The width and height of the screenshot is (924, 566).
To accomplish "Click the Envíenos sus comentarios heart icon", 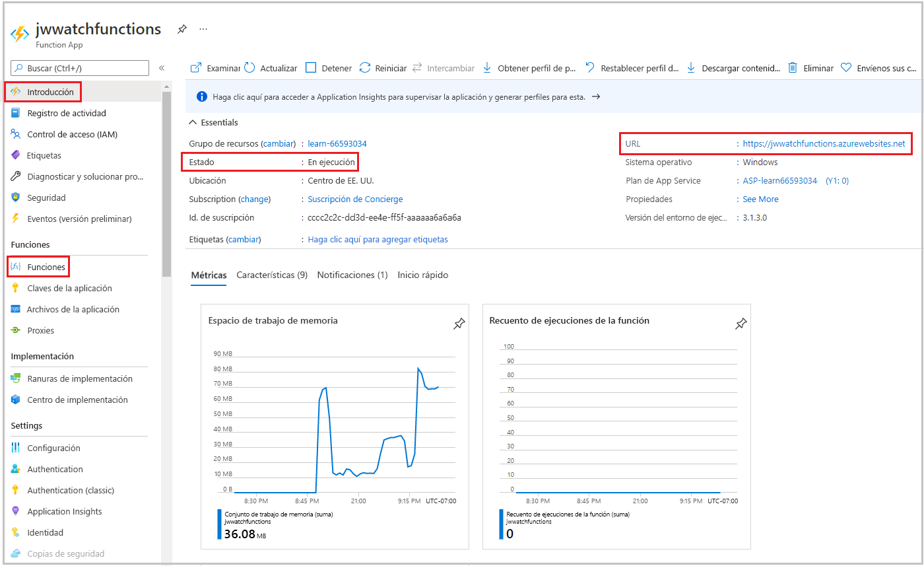I will point(846,68).
